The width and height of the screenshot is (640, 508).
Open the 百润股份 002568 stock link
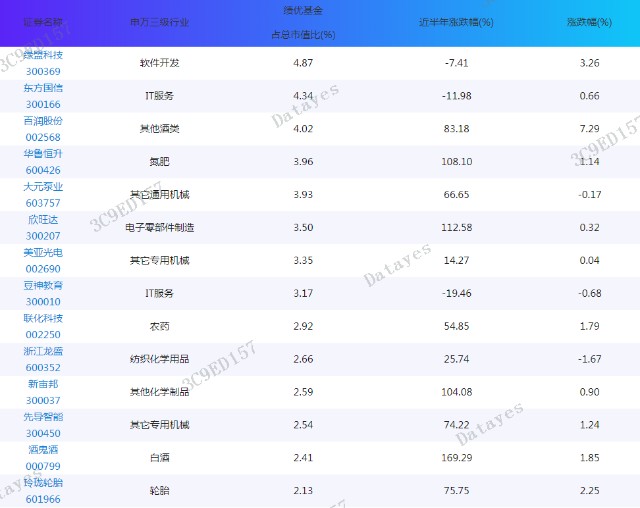43,129
